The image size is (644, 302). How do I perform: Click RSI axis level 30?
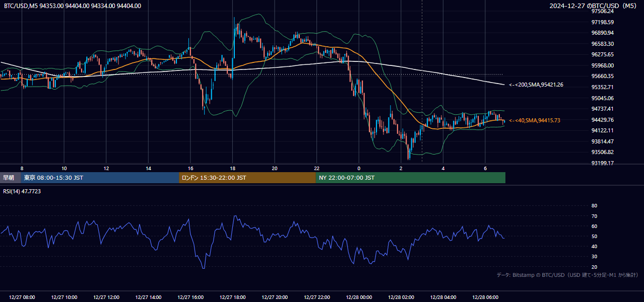(x=594, y=257)
